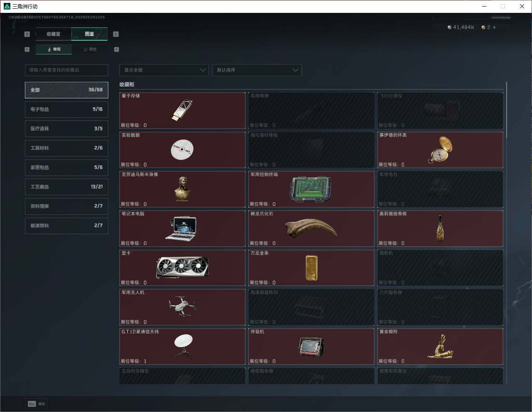Select the 黄金瞪羚 golden gazelle item

[x=440, y=346]
